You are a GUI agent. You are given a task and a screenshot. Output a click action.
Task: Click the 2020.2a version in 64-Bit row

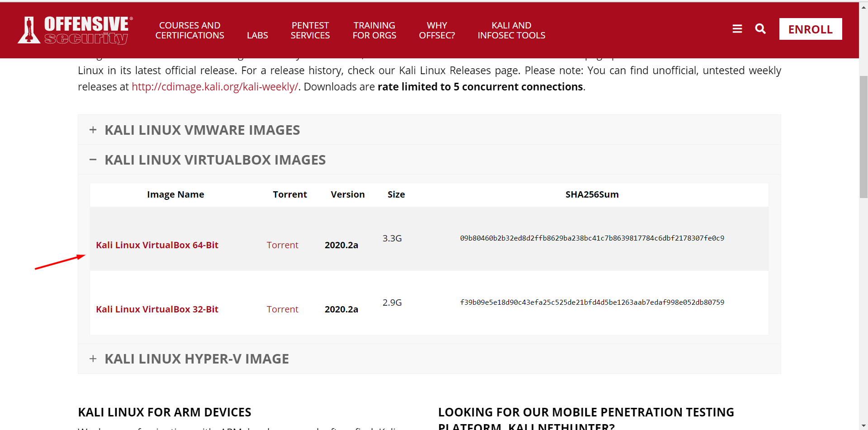(x=342, y=245)
